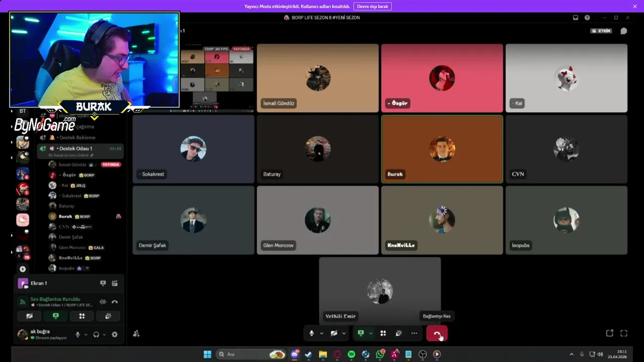Deafen with the headphones icon
Viewport: 644px width, 362px height.
pyautogui.click(x=96, y=334)
